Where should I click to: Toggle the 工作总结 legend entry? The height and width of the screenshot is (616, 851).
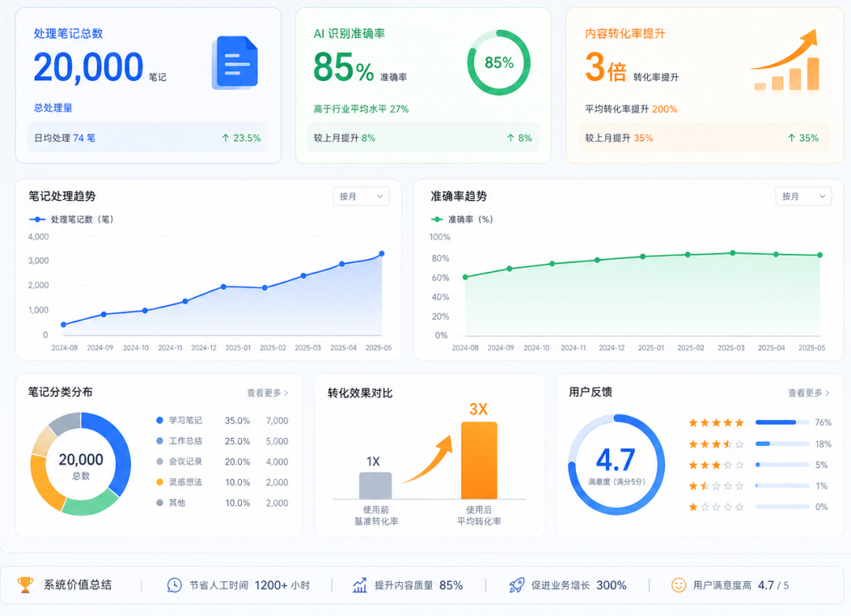(179, 441)
